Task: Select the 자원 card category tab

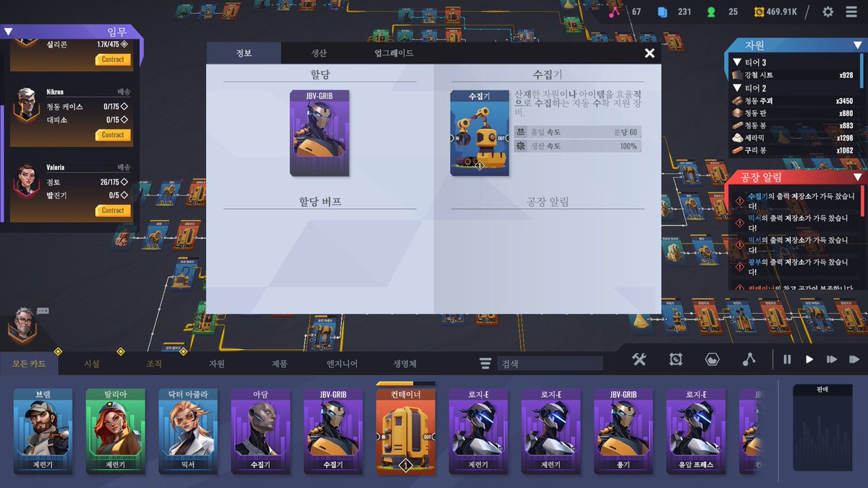Action: tap(217, 364)
